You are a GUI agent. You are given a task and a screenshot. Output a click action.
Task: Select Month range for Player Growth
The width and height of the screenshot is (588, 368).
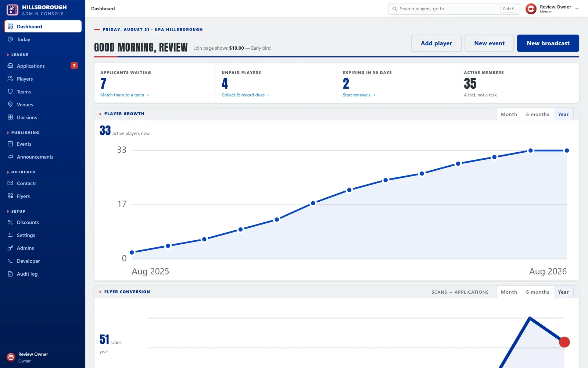[x=509, y=114]
